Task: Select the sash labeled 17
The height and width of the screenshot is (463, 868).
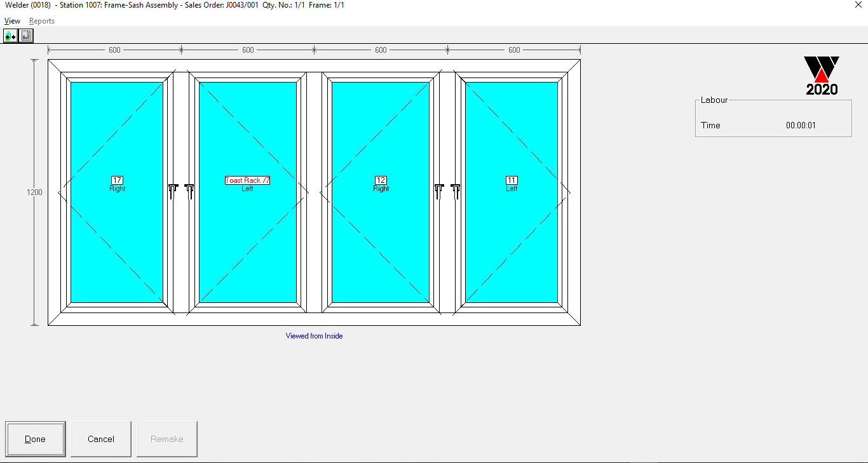Action: 117,180
